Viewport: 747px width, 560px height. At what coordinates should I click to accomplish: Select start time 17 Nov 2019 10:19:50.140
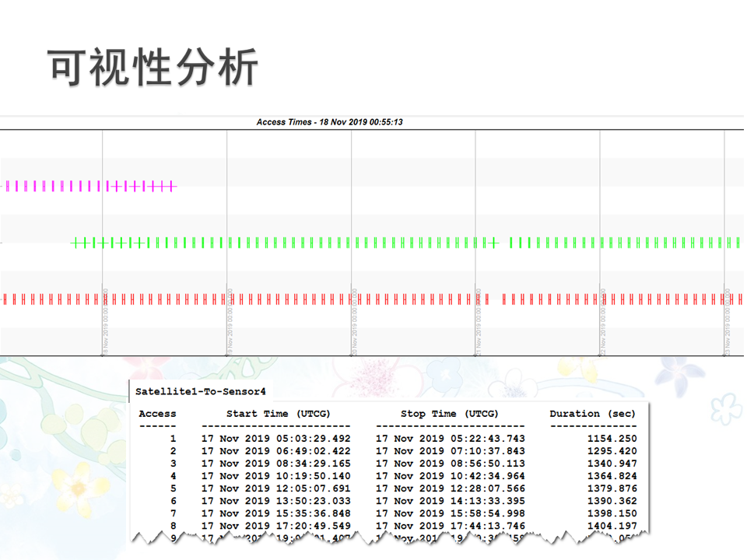point(275,476)
